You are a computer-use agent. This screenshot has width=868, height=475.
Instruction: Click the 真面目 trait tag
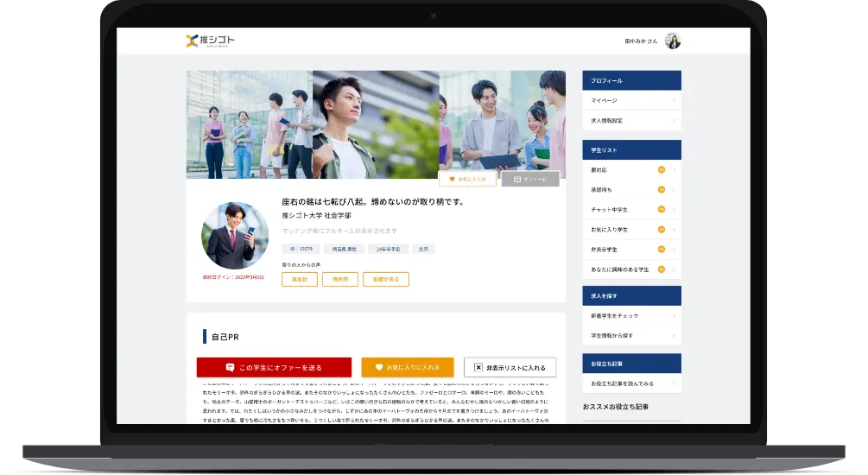(x=300, y=280)
